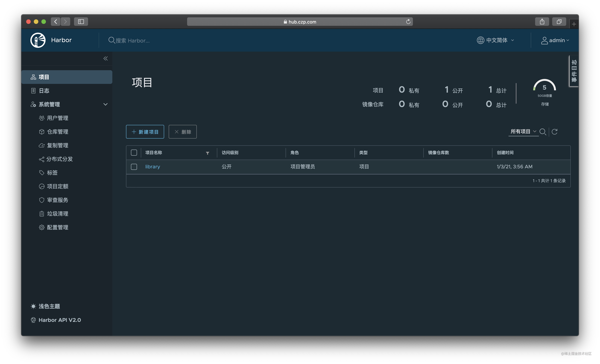
Task: Go forward in browser history
Action: tap(65, 22)
